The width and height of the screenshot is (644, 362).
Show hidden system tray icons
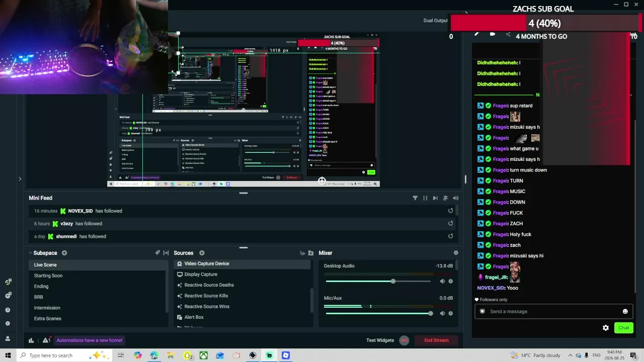(570, 355)
